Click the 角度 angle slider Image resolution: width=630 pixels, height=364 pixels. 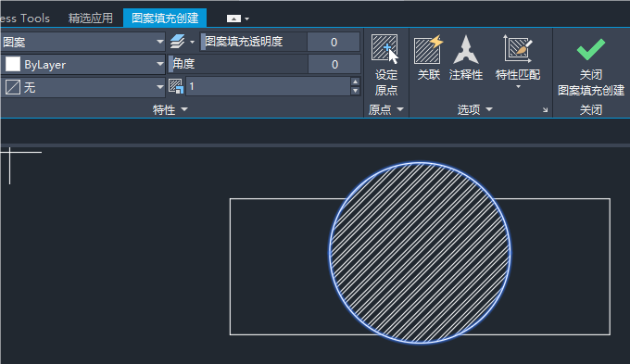[x=238, y=64]
